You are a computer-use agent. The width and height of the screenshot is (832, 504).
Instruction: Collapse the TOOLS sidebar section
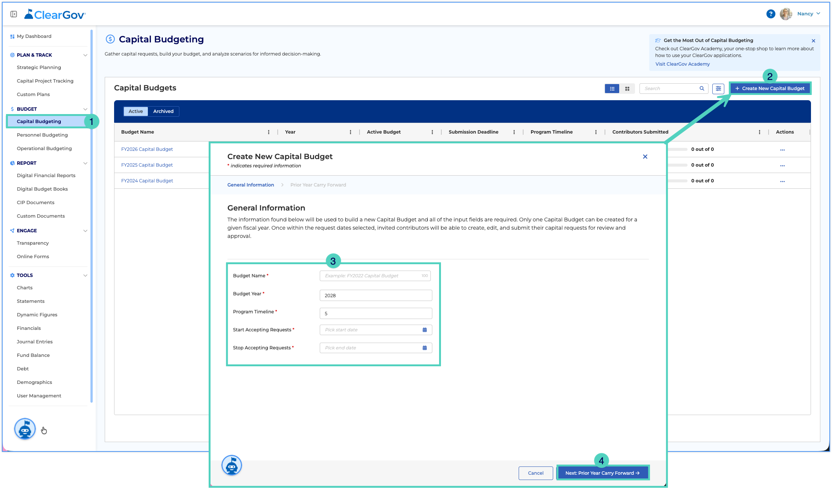click(x=85, y=275)
